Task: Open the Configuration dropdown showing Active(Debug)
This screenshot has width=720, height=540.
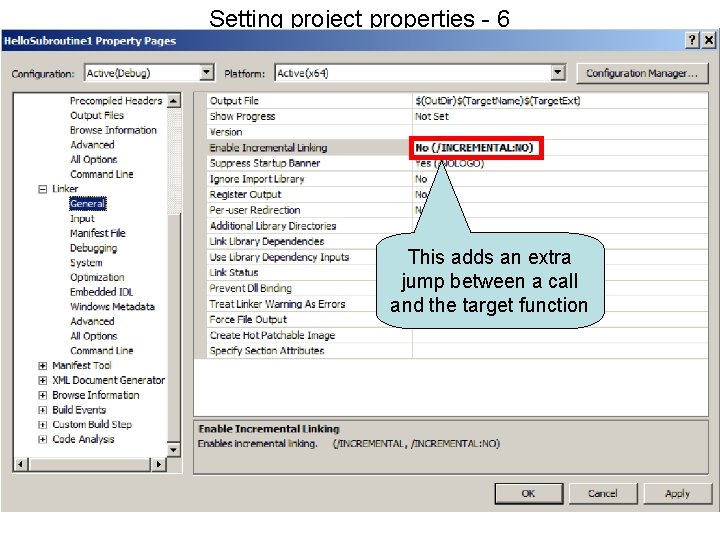Action: click(x=149, y=73)
